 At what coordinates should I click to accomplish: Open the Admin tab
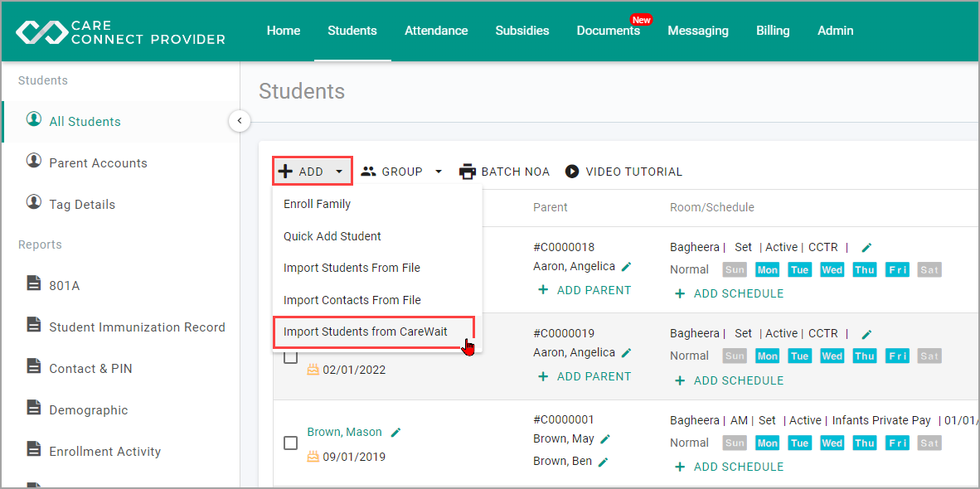pyautogui.click(x=836, y=31)
